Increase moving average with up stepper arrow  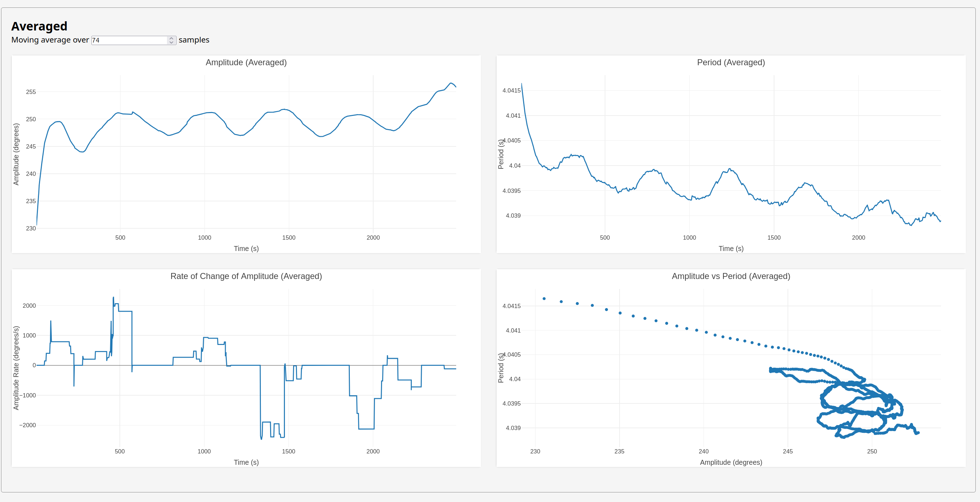171,38
